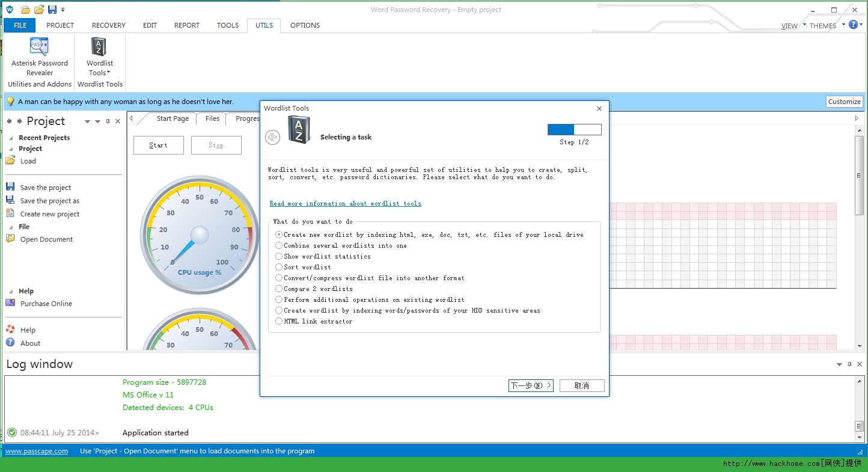Click the save disk icon in title toolbar
868x472 pixels.
point(52,10)
